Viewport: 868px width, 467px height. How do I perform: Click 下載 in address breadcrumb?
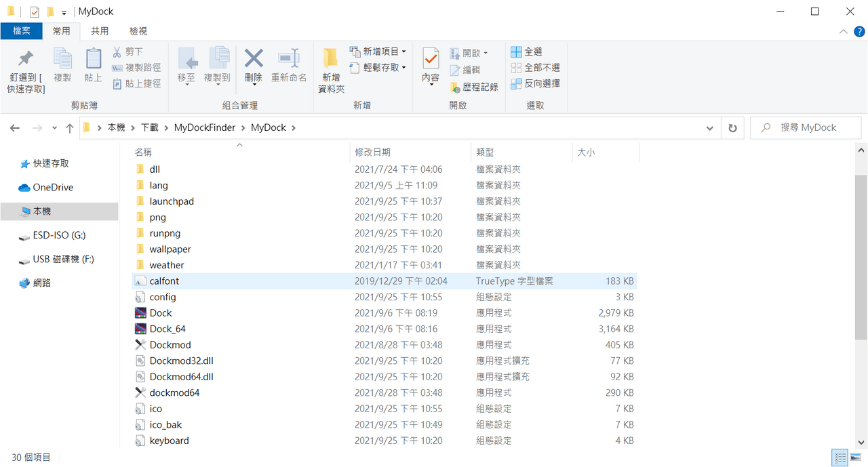[150, 127]
